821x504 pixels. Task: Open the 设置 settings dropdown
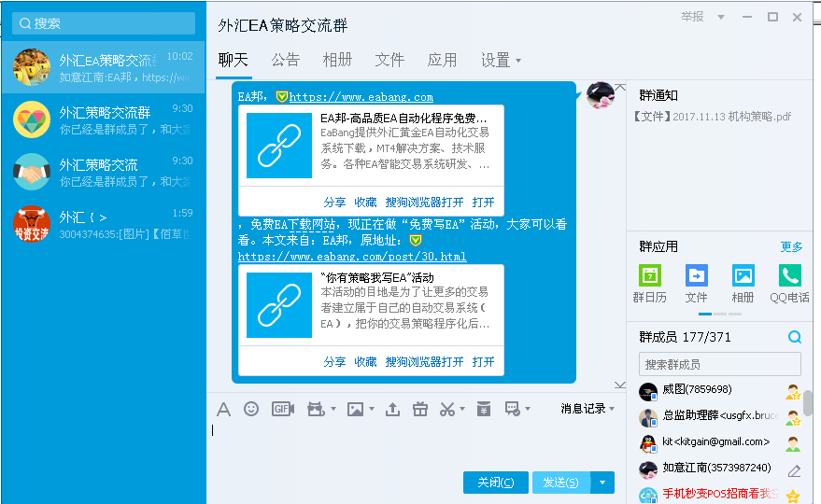click(501, 60)
